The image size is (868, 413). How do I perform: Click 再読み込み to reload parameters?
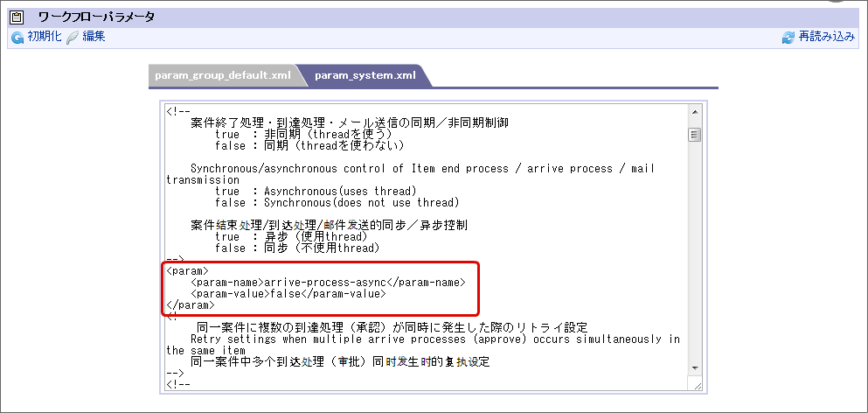click(x=827, y=38)
